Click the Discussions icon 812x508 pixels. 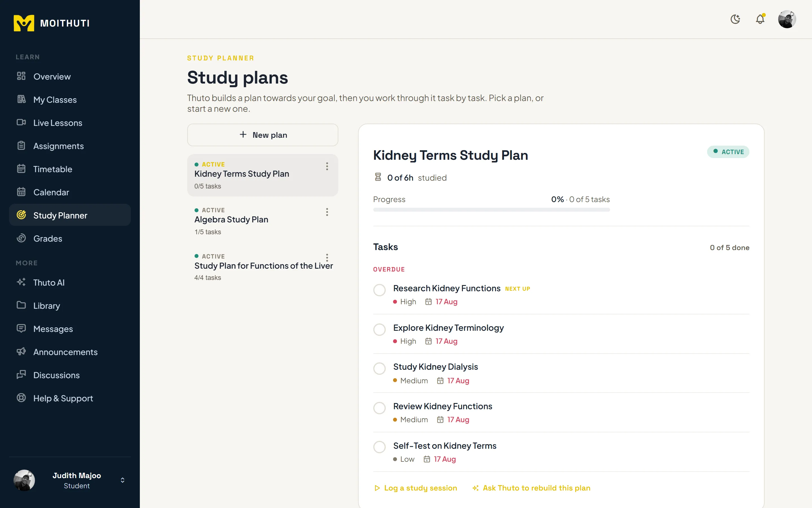click(21, 375)
